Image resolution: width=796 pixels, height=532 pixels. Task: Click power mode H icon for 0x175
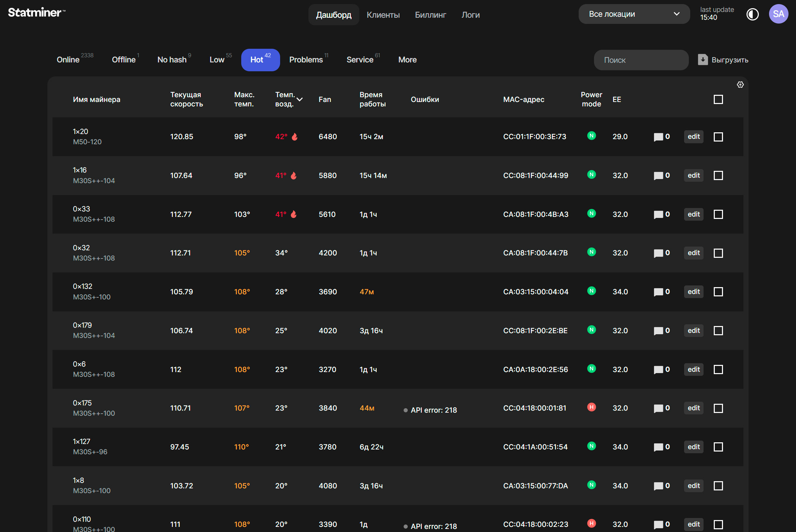coord(591,407)
